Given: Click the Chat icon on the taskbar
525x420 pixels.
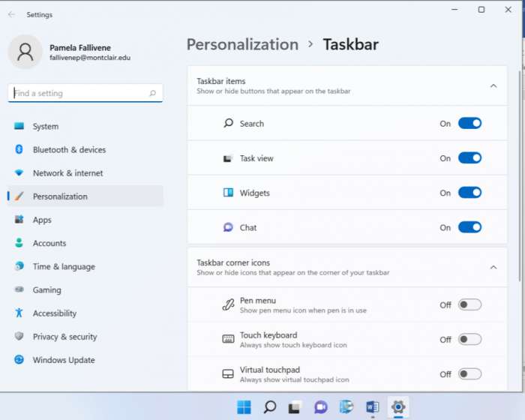Looking at the screenshot, I should coord(321,407).
